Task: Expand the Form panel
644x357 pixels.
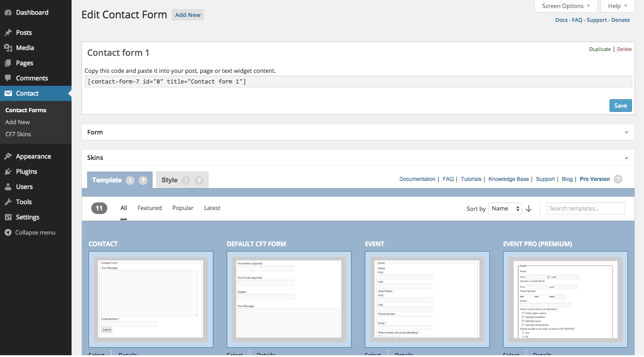Action: [626, 132]
